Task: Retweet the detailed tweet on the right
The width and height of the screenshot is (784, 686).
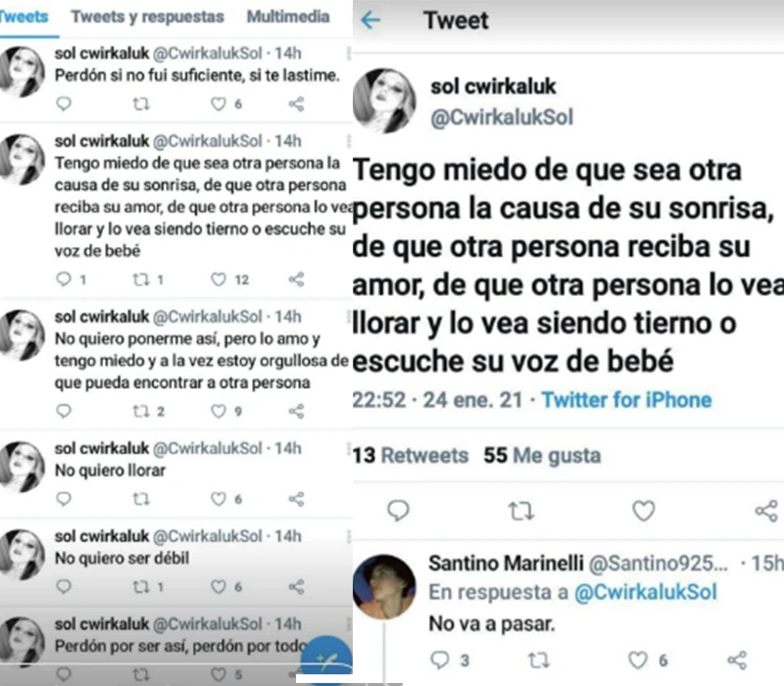Action: pos(521,512)
